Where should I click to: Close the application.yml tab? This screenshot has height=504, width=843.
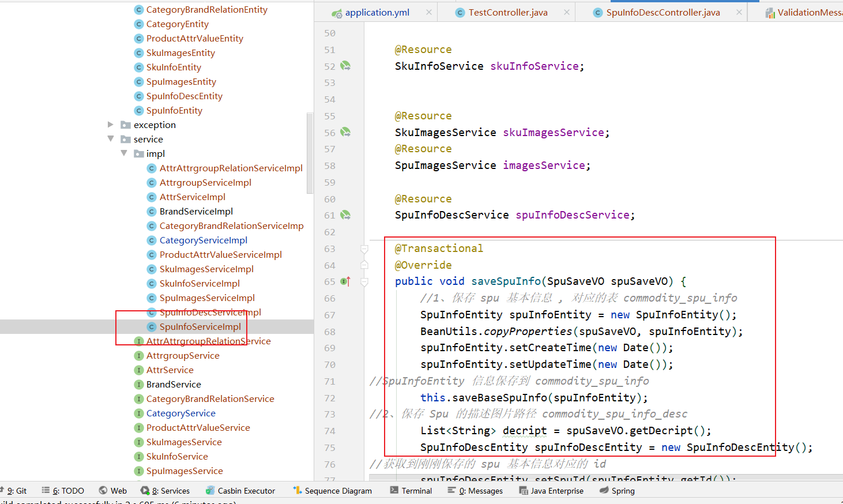(429, 12)
